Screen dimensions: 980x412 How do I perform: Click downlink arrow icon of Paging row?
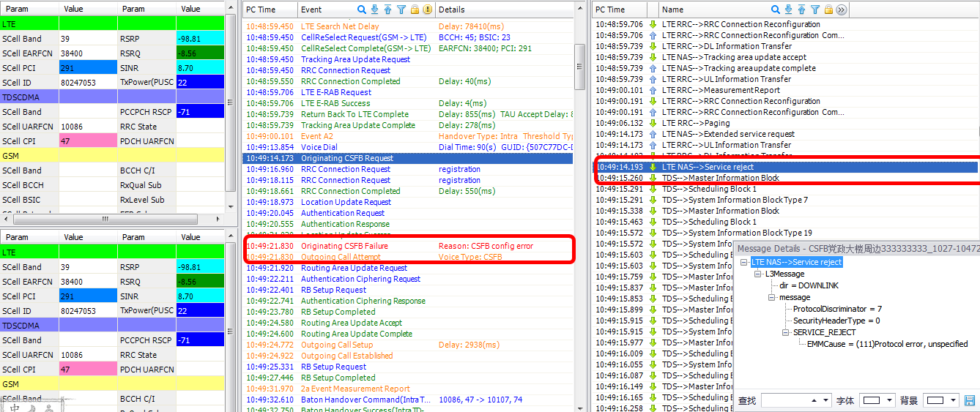point(653,123)
